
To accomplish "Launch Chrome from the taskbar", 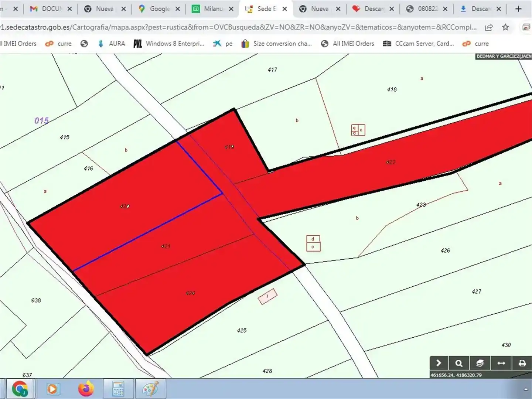I will click(x=20, y=389).
